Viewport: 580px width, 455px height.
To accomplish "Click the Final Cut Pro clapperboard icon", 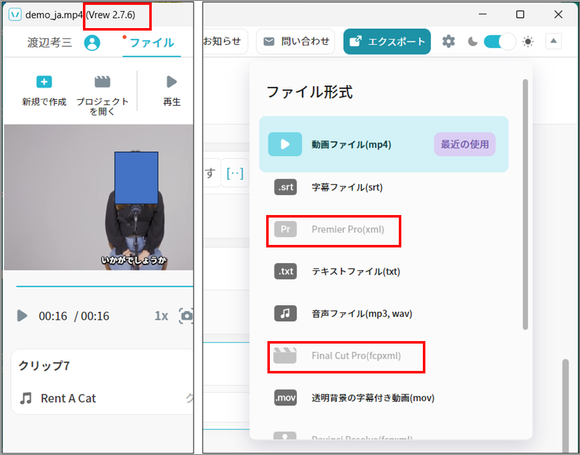I will 285,356.
